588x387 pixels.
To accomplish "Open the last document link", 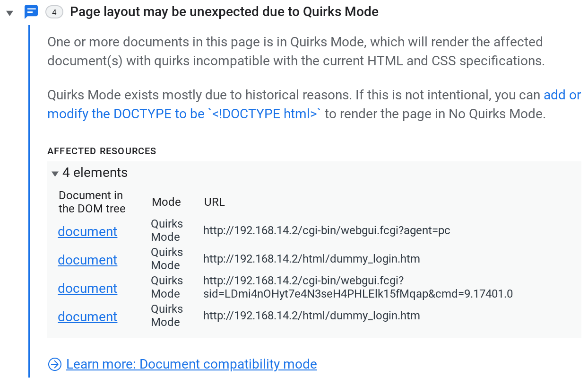I will [x=87, y=317].
